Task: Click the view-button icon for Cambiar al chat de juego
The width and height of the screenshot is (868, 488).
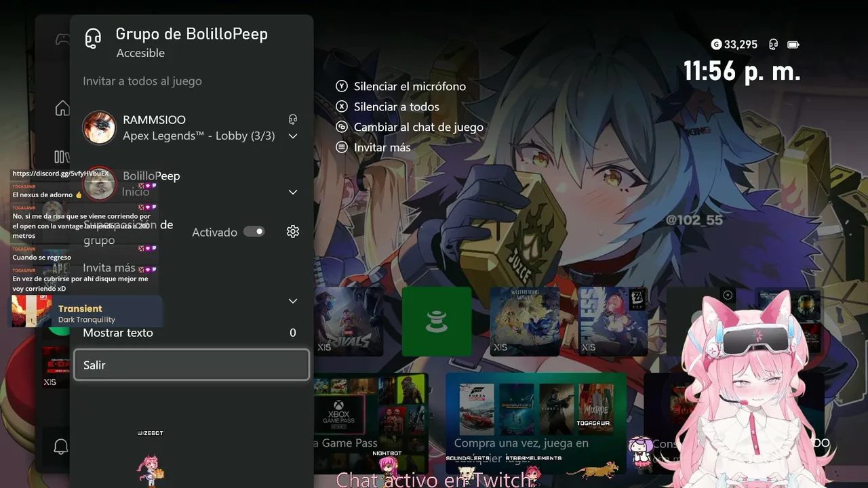Action: 342,127
